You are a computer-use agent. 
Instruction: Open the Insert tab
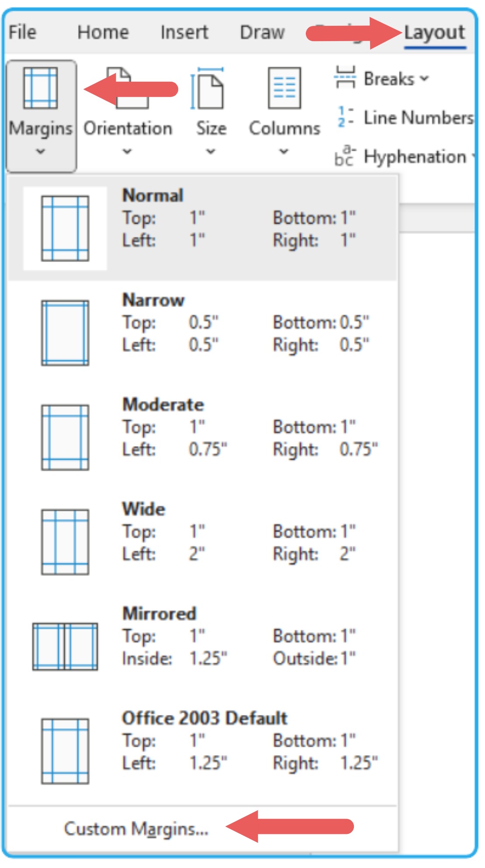tap(184, 32)
